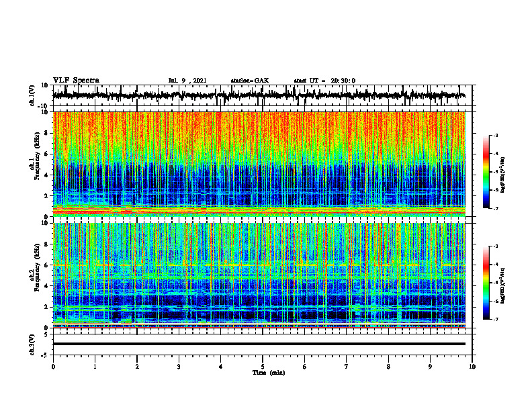Click the "ch.1(V)" axis label
The height and width of the screenshot is (411, 532).
point(32,95)
